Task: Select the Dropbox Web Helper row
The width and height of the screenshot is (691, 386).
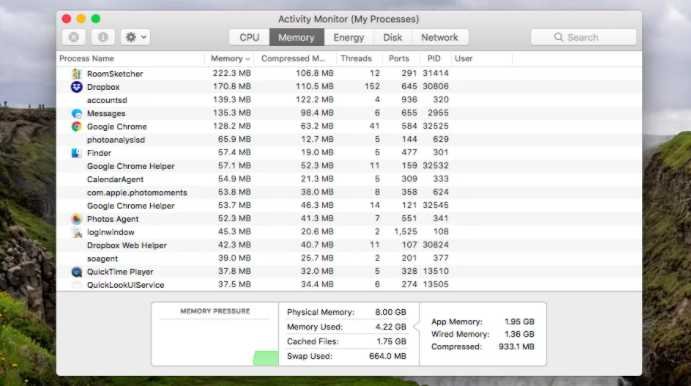Action: [x=349, y=245]
